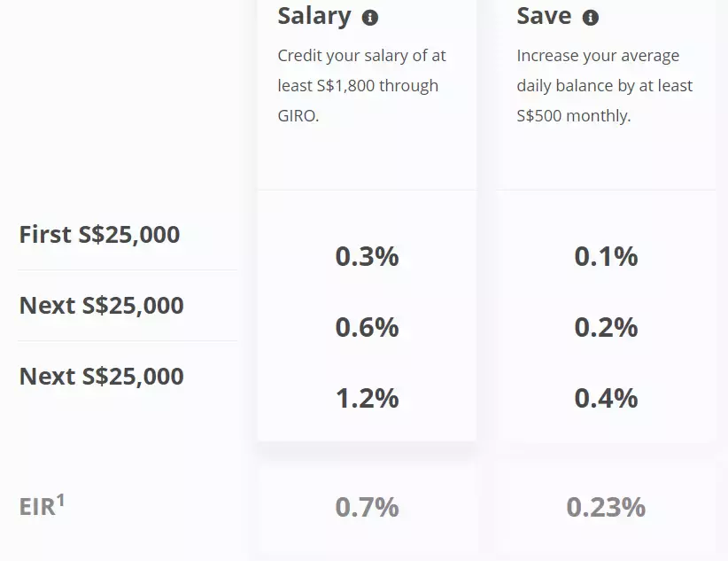The width and height of the screenshot is (728, 561).
Task: Click the info icon next to Salary
Action: [x=370, y=17]
